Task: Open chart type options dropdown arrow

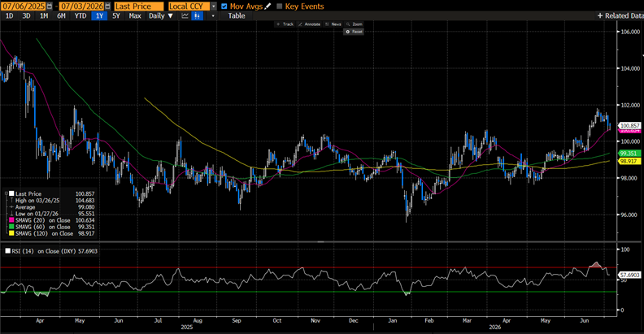Action: pos(212,15)
